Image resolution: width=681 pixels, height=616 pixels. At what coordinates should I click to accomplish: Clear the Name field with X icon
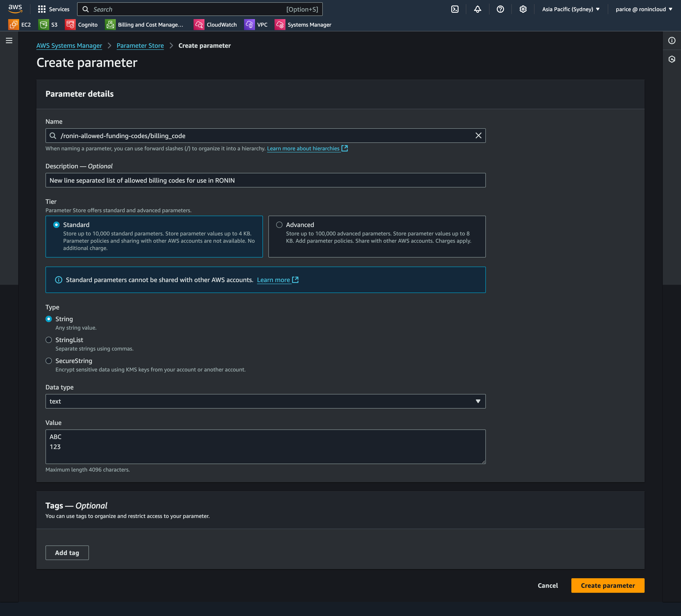478,136
